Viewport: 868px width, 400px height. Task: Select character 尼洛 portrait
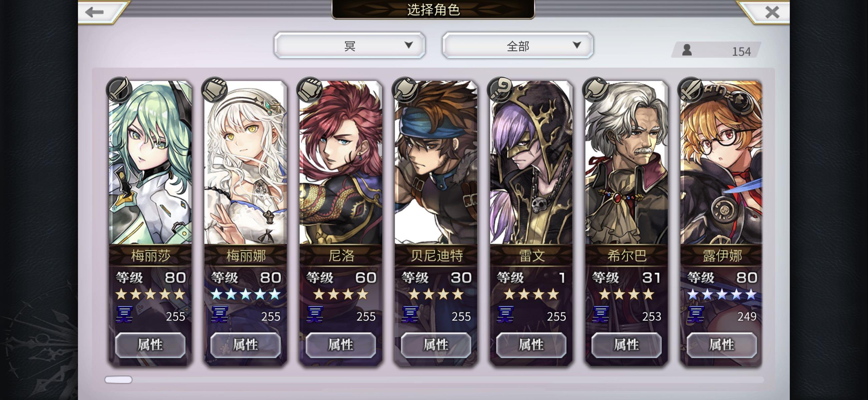click(x=341, y=162)
